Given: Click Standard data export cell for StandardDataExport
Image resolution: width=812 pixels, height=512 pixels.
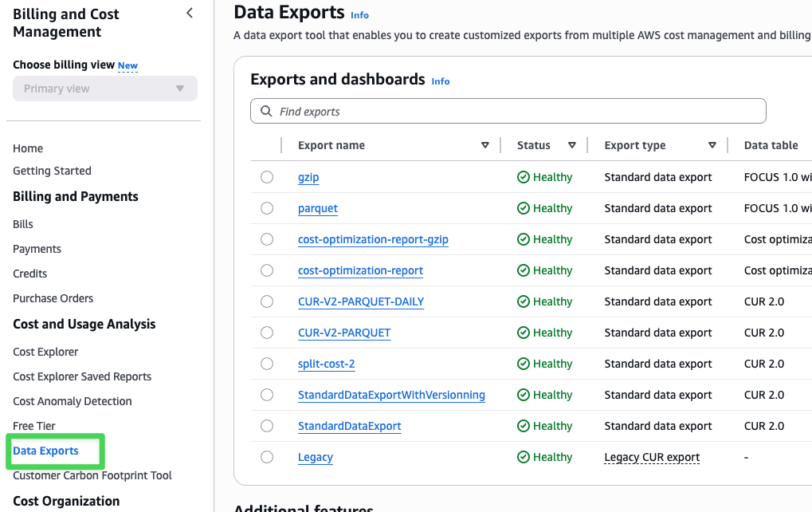Looking at the screenshot, I should (658, 426).
